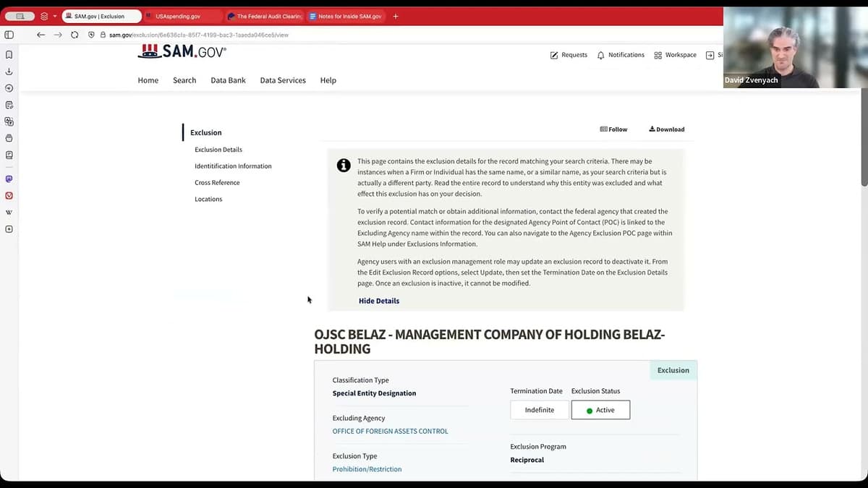The width and height of the screenshot is (868, 488).
Task: Open the Help menu item
Action: pos(328,80)
